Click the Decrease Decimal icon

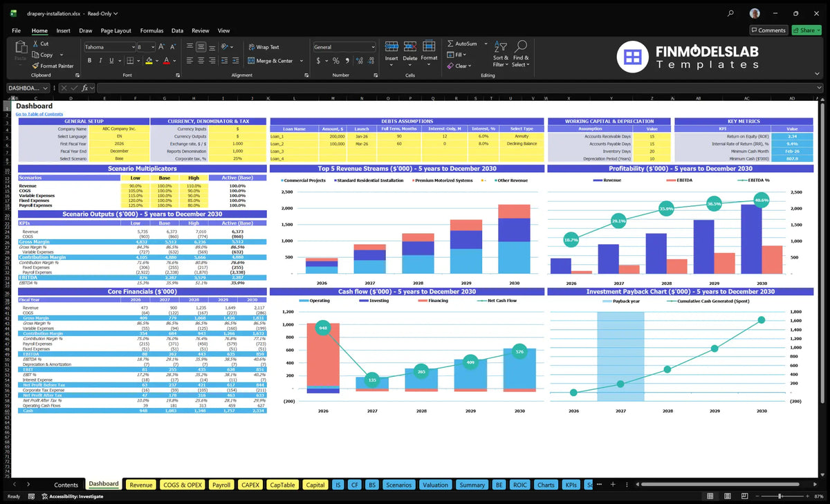pyautogui.click(x=371, y=61)
